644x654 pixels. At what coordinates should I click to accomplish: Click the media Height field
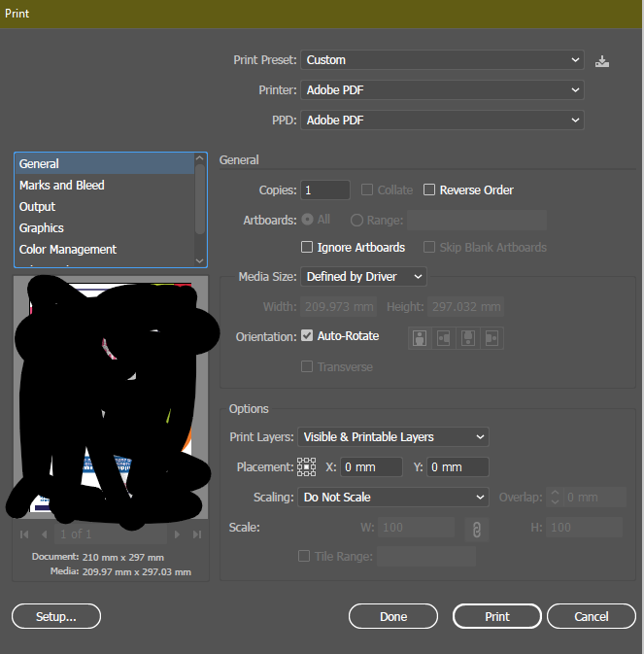pos(466,307)
